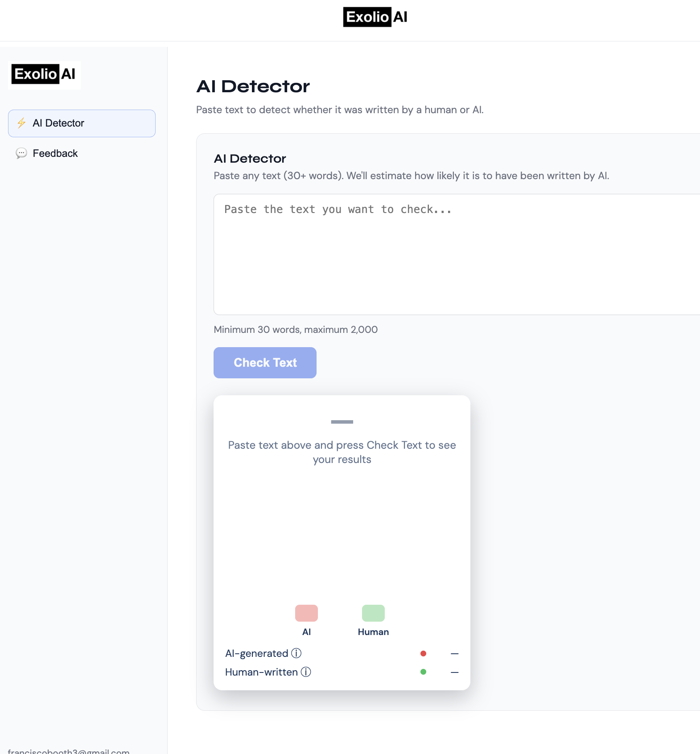Screen dimensions: 700x754
Task: Click the pink AI legend swatch
Action: pos(306,613)
